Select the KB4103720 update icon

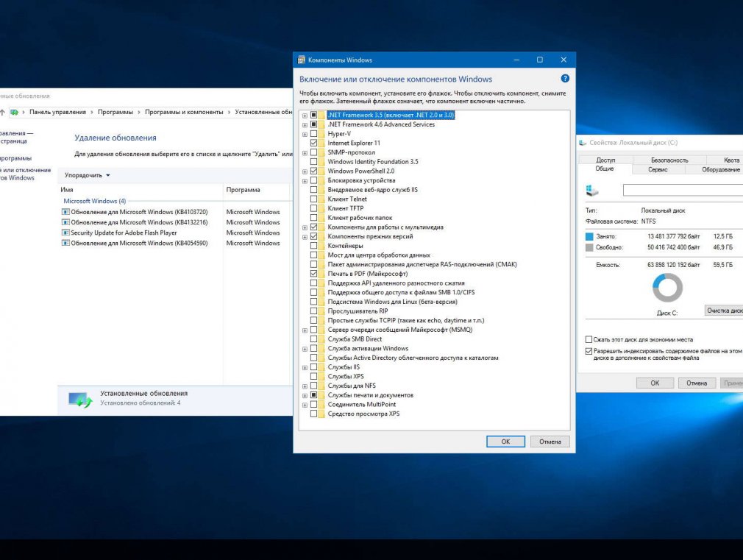pyautogui.click(x=66, y=212)
